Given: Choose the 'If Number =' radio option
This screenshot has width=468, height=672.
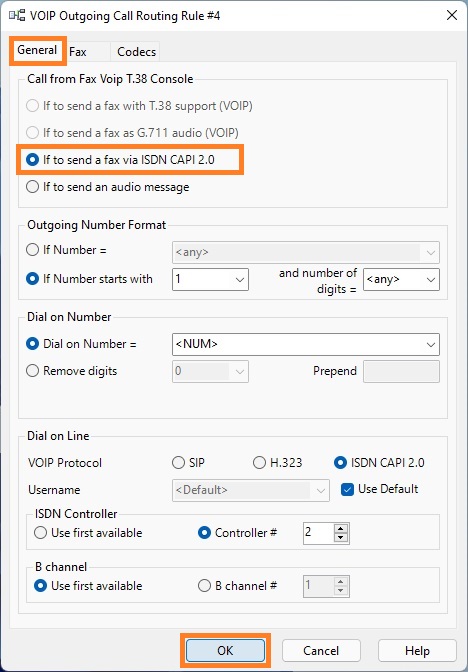Looking at the screenshot, I should pos(66,250).
